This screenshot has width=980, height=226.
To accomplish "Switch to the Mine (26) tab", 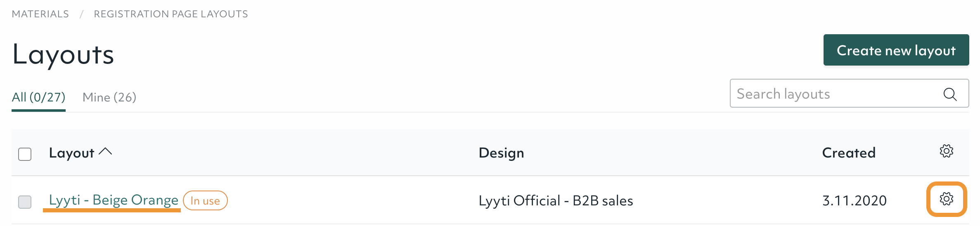I will tap(109, 97).
